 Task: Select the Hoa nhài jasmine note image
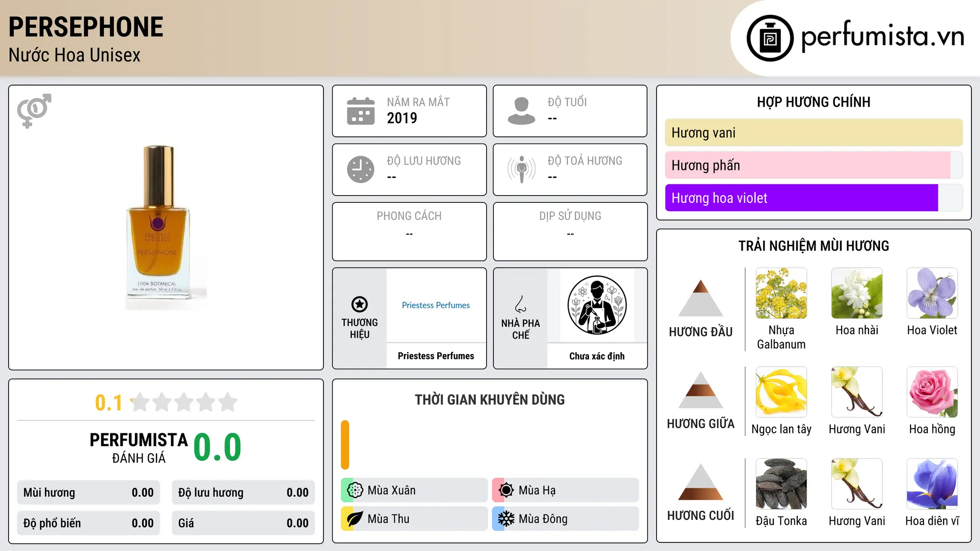857,293
